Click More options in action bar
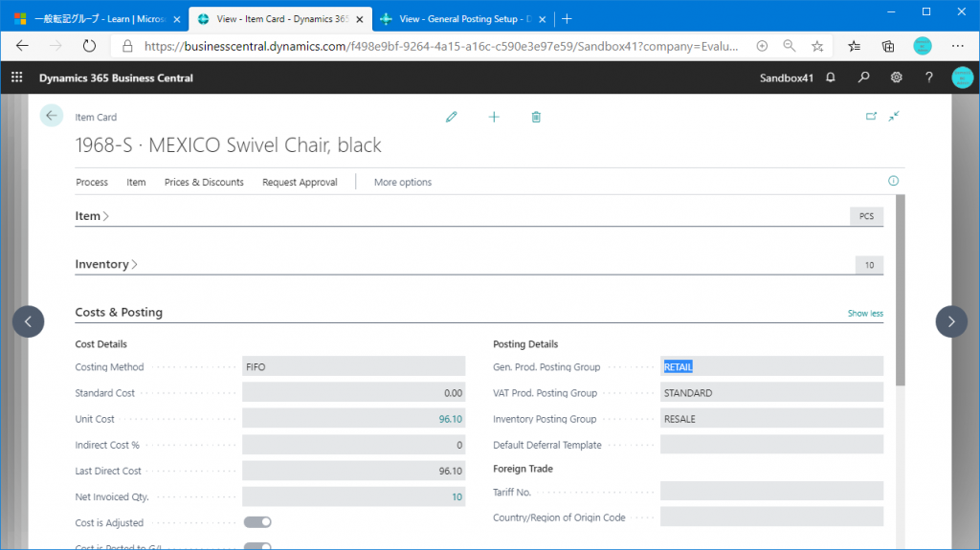Screen dimensions: 980x550 403,182
